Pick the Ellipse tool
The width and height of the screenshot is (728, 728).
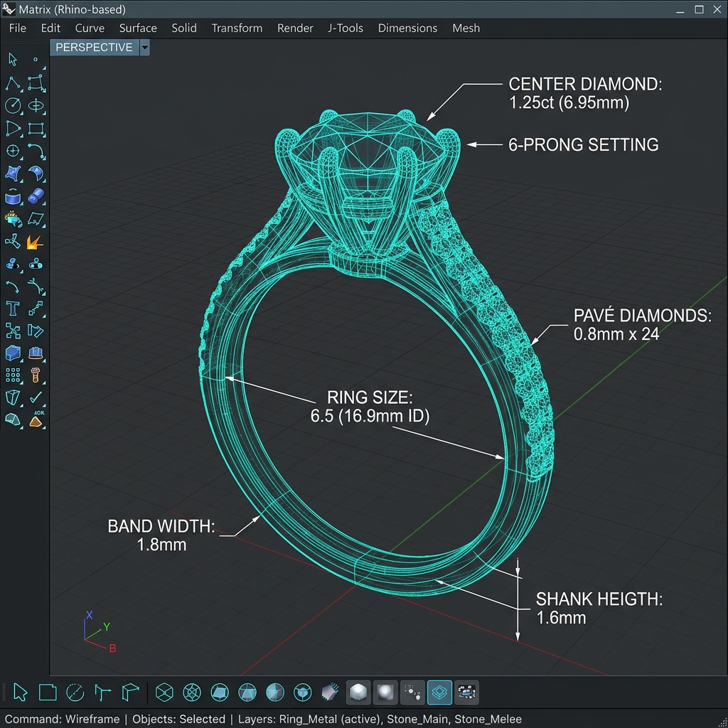coord(36,106)
